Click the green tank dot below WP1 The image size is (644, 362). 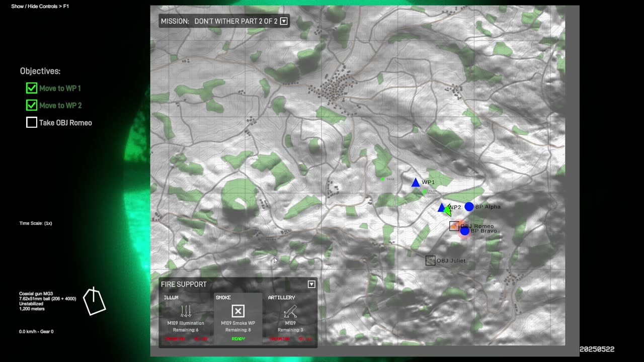(424, 192)
